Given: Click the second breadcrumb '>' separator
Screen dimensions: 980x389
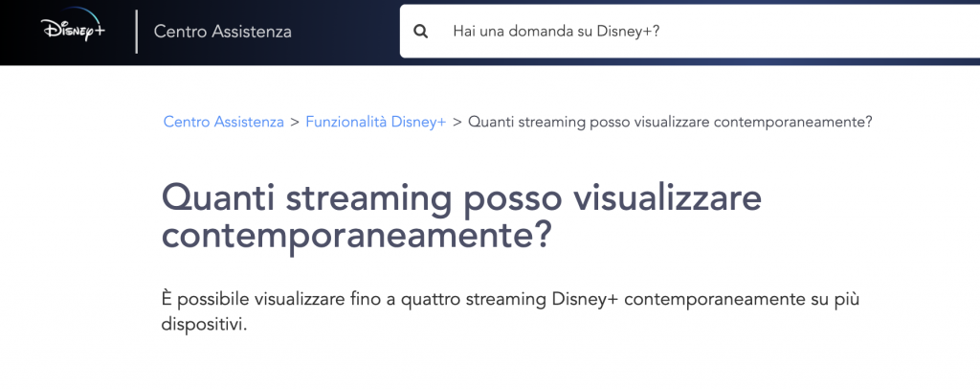Looking at the screenshot, I should 457,122.
